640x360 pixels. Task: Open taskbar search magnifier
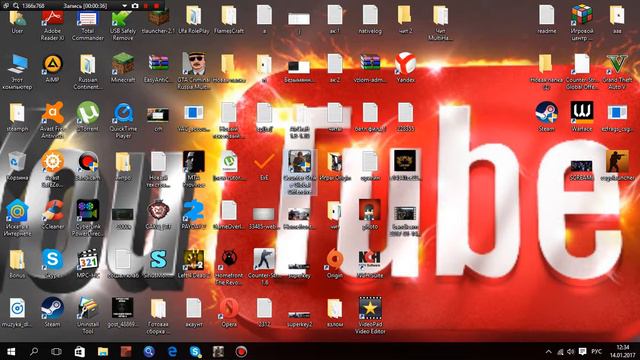(x=34, y=351)
